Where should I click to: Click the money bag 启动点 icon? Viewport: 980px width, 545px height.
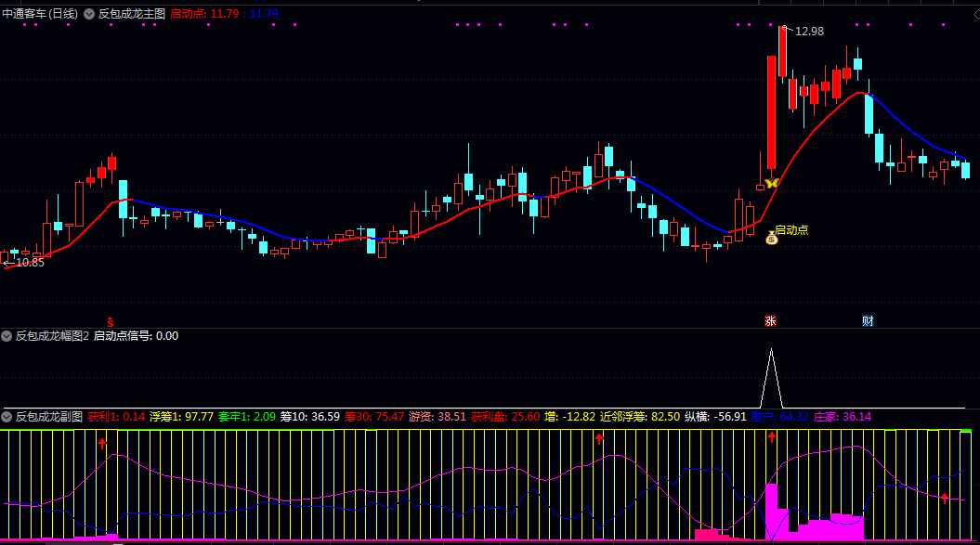click(771, 239)
